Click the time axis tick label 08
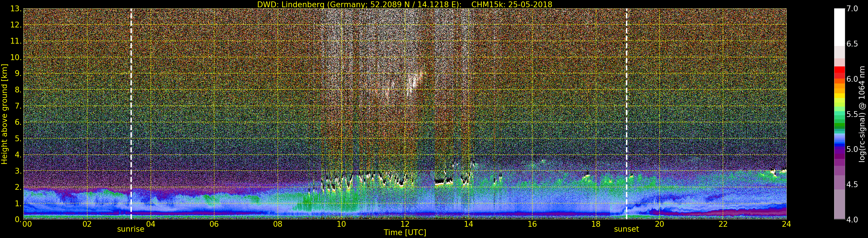Image resolution: width=868 pixels, height=238 pixels. (x=278, y=224)
